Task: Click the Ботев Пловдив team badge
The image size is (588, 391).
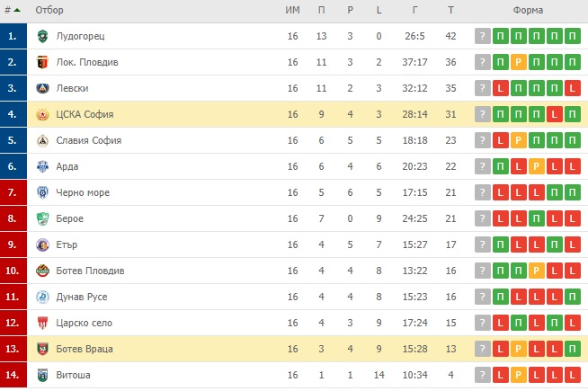Action: coord(43,271)
